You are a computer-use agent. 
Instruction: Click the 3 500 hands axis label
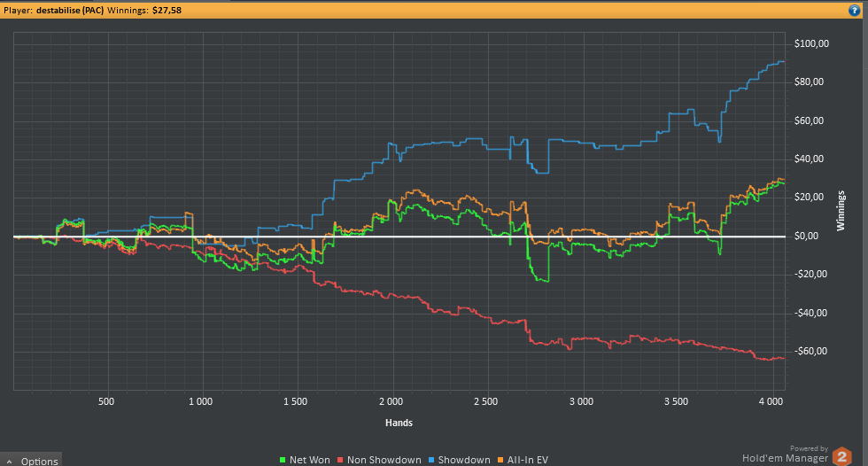coord(676,402)
